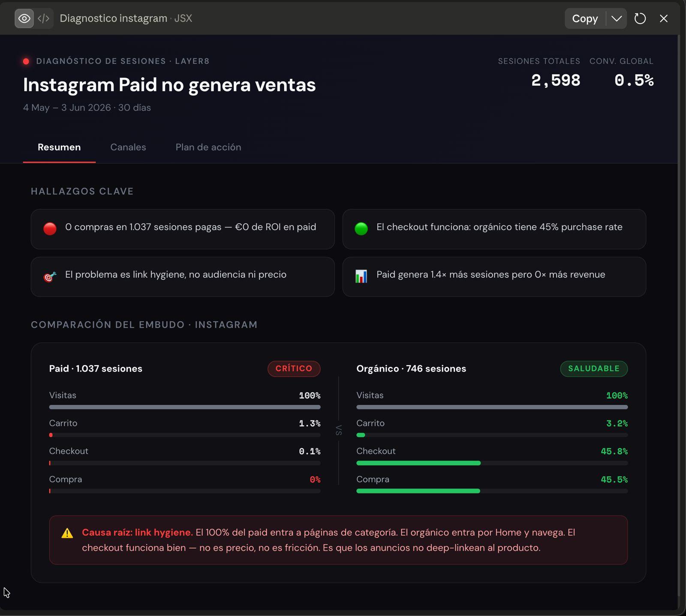Click the red status dot beside Diagnóstico de sesiones
The height and width of the screenshot is (616, 686).
point(26,61)
